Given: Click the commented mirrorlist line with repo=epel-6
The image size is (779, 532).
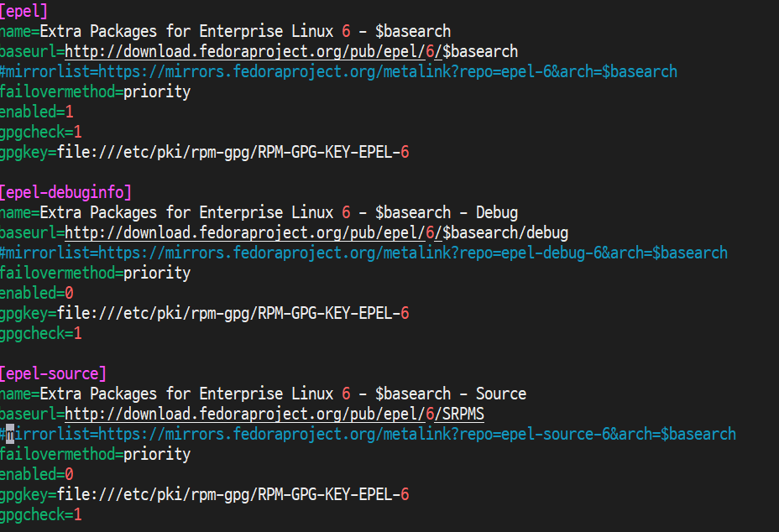Looking at the screenshot, I should point(338,71).
